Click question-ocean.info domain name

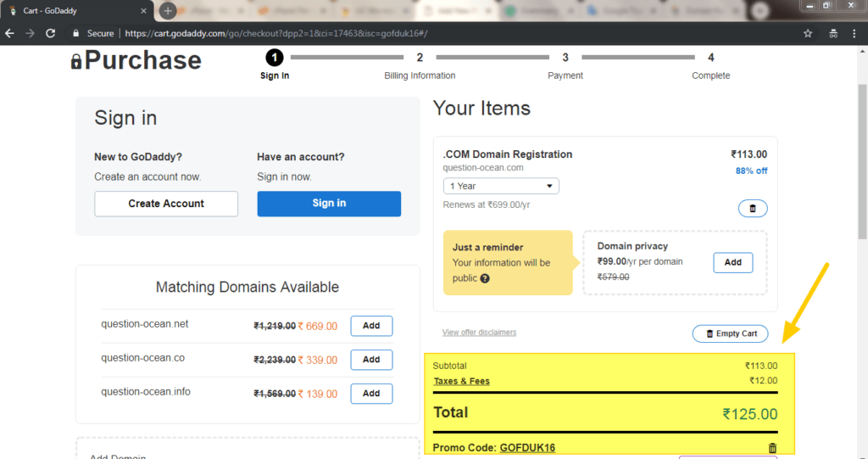[146, 391]
